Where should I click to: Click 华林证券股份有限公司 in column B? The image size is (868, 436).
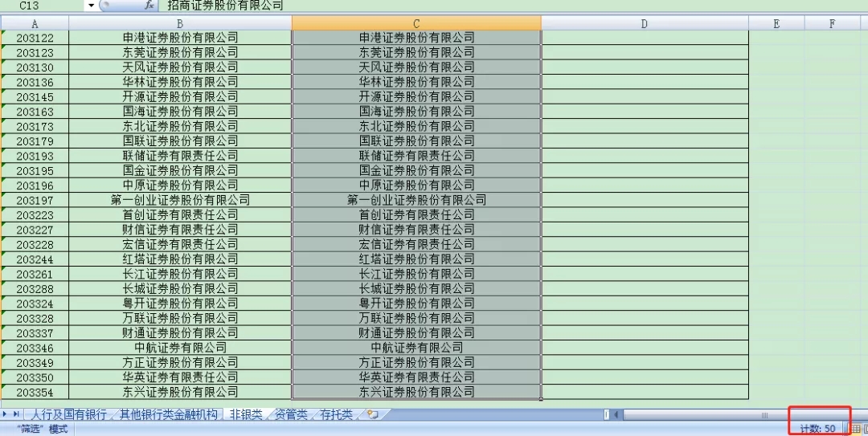click(x=180, y=82)
